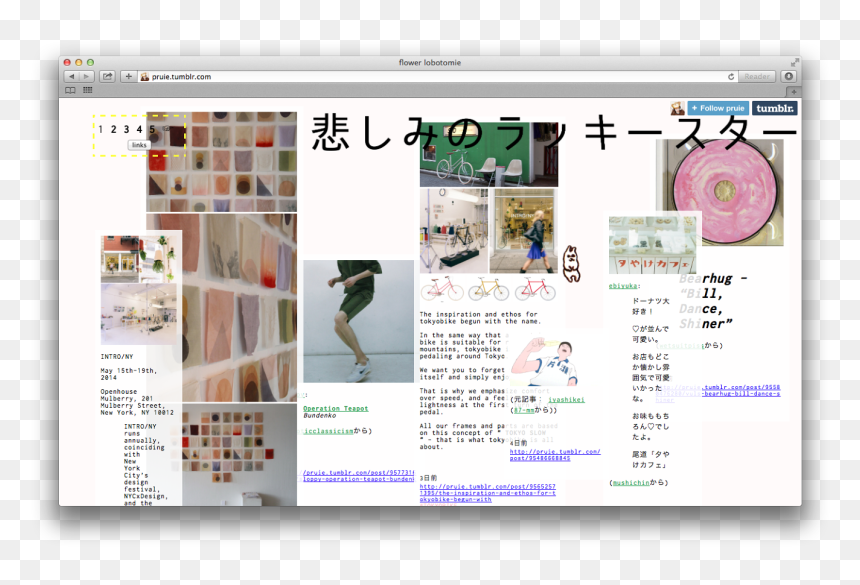
Task: Click the pruie favicon in the address bar
Action: click(x=145, y=77)
